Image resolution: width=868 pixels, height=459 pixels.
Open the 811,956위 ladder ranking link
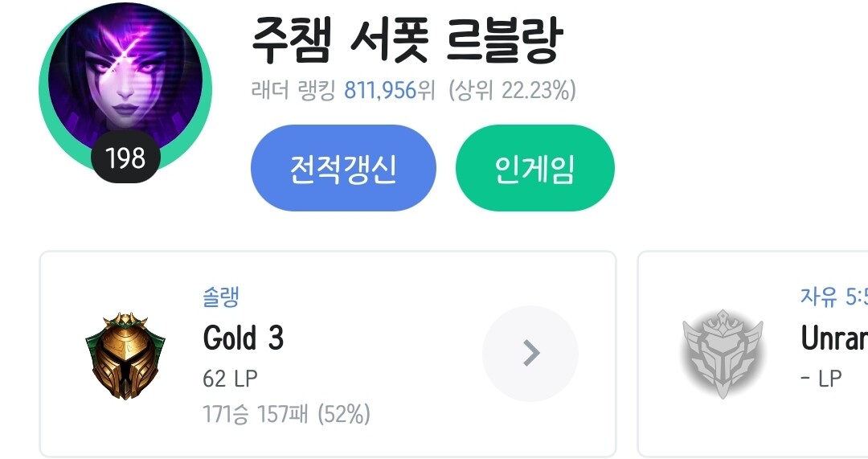coord(389,90)
